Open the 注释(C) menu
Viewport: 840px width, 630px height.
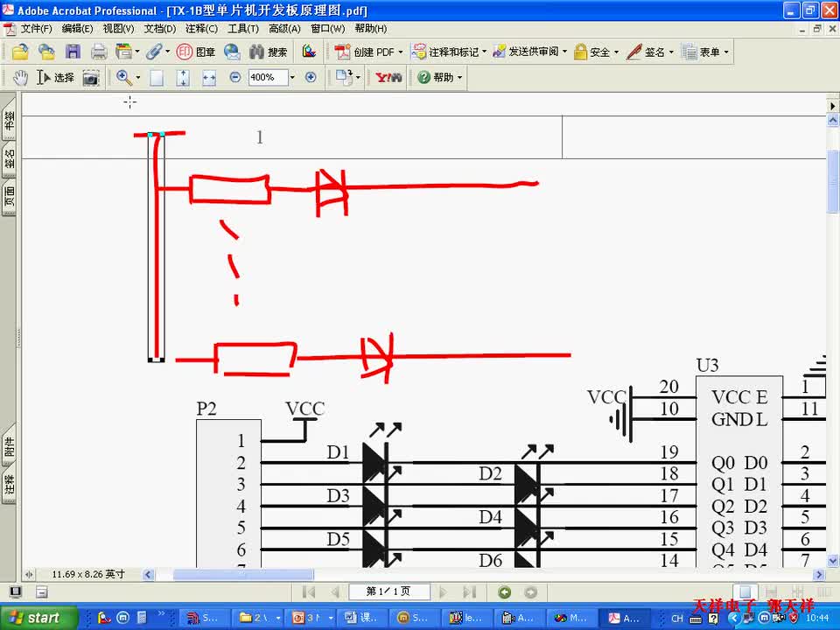(x=201, y=28)
